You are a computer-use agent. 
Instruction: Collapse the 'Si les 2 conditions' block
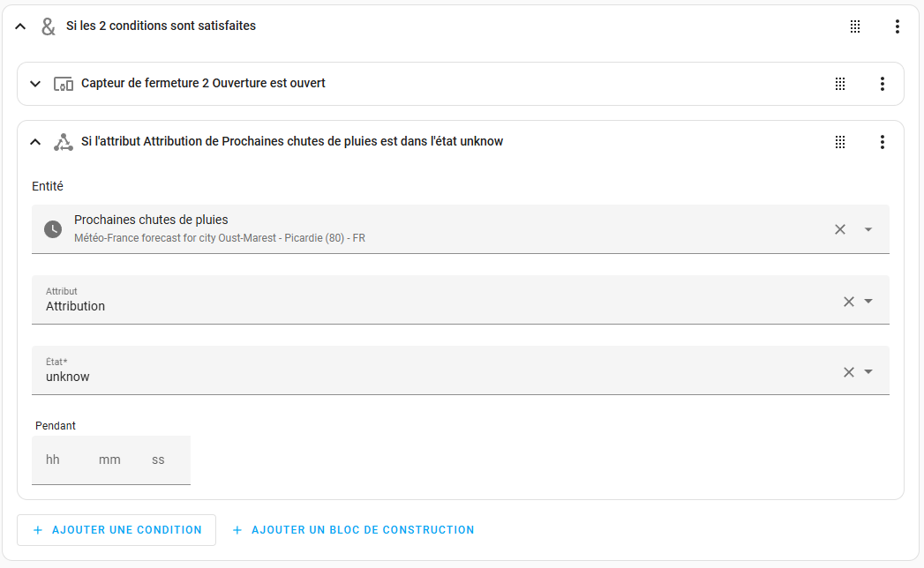[20, 26]
